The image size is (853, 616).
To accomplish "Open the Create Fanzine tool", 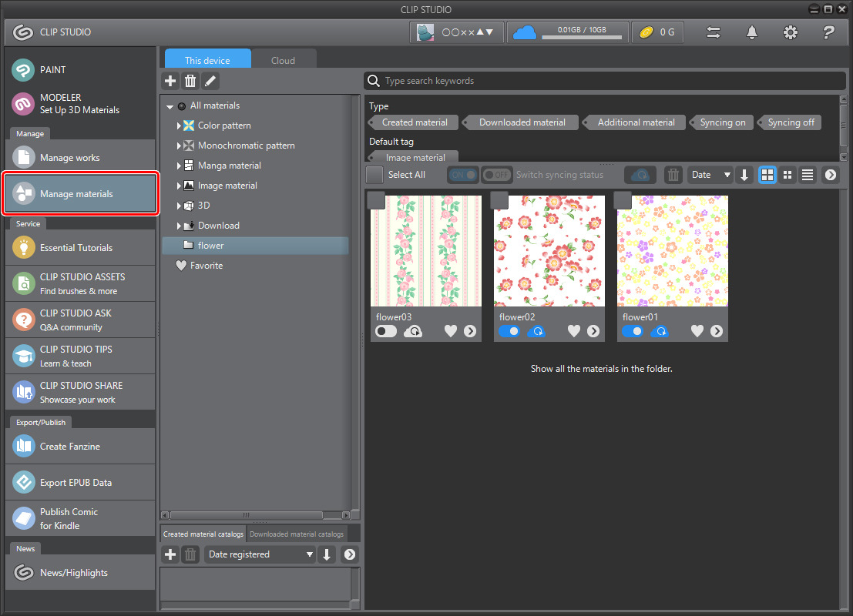I will (x=23, y=446).
